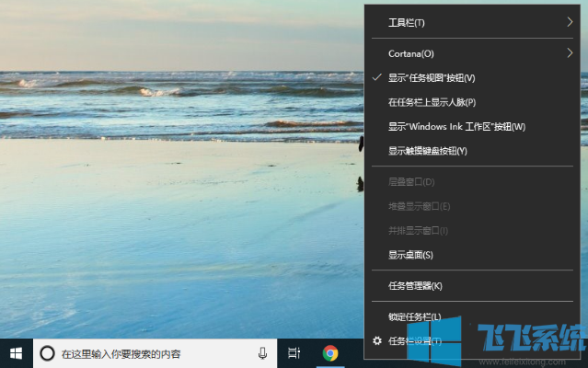Open the Windows Start menu
Viewport: 588px width, 368px height.
[16, 353]
